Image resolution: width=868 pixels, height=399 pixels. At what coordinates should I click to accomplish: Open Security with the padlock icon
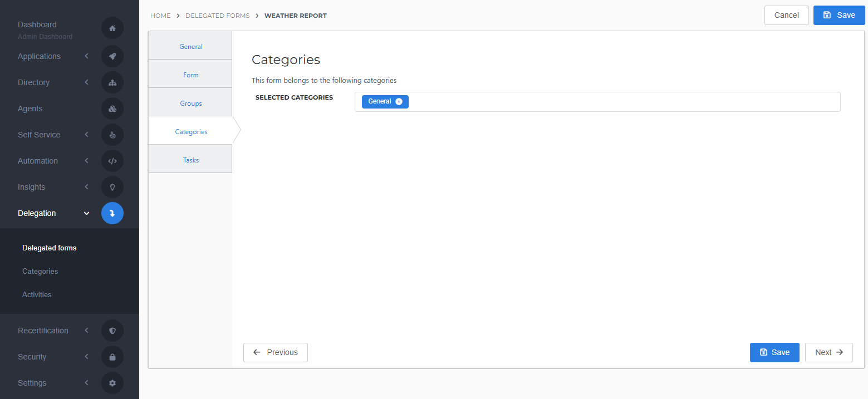coord(112,356)
